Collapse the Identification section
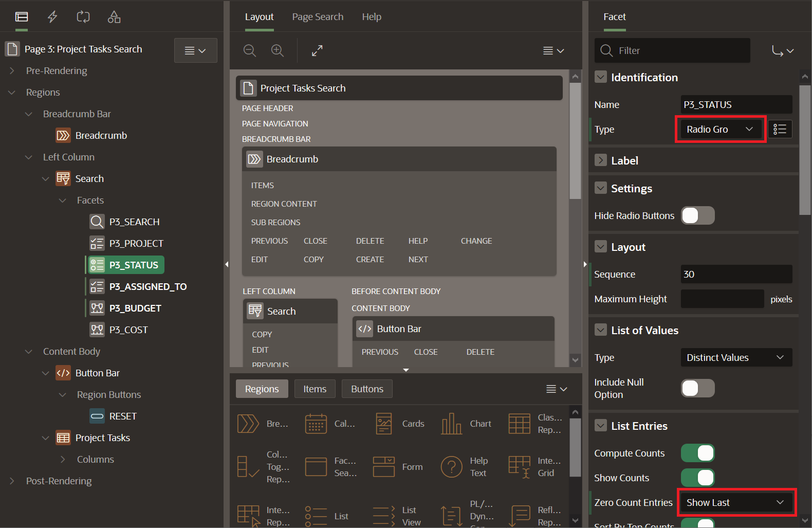The width and height of the screenshot is (812, 528). [600, 77]
